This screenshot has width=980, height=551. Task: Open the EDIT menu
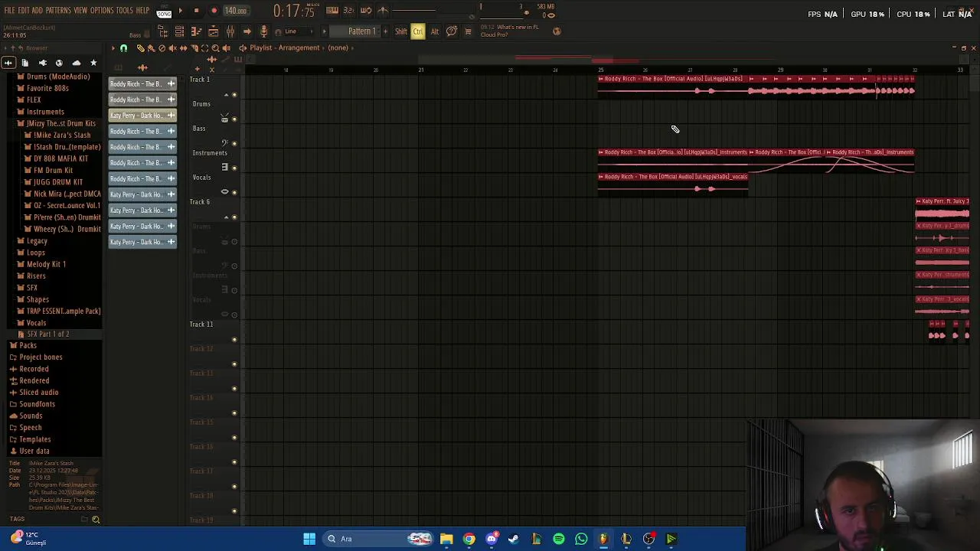tap(24, 11)
